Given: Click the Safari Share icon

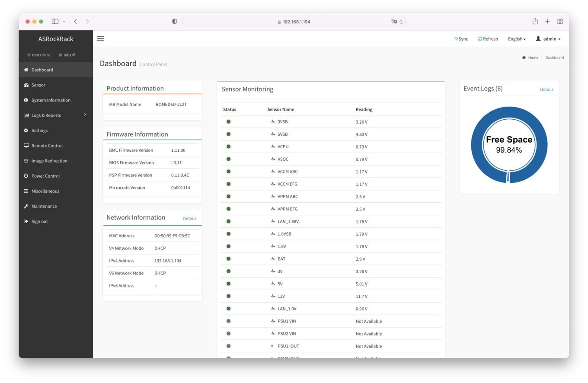Looking at the screenshot, I should pos(535,21).
